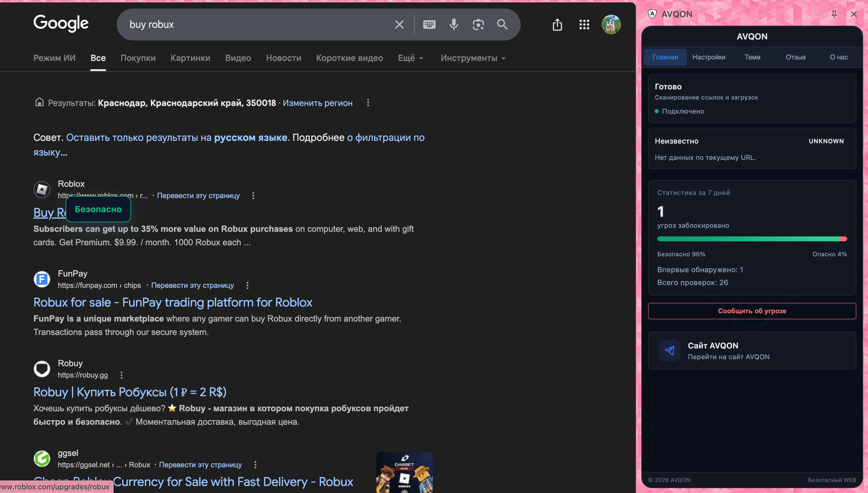868x493 pixels.
Task: Clear the search query with X icon
Action: click(399, 24)
